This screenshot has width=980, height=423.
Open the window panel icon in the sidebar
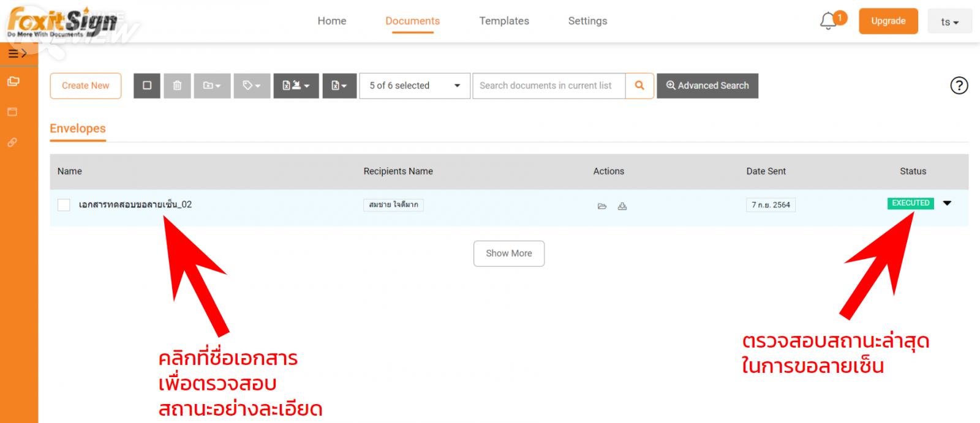(12, 112)
